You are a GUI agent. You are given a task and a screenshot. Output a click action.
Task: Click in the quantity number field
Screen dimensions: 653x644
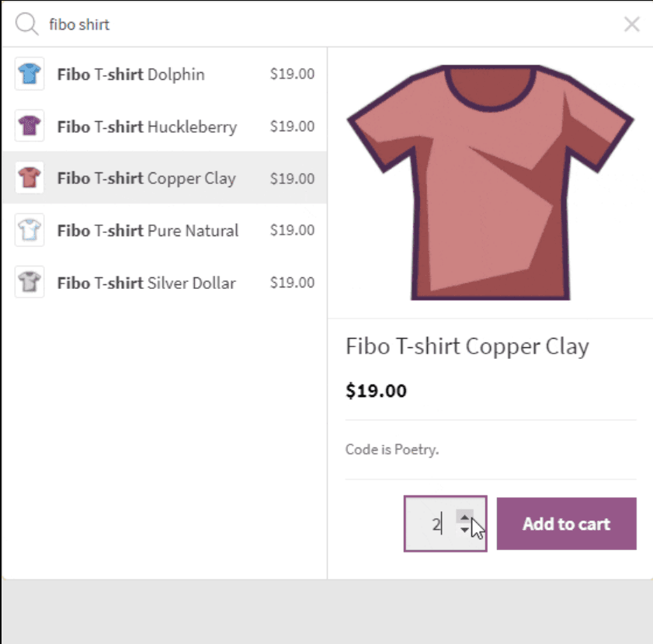click(x=429, y=524)
